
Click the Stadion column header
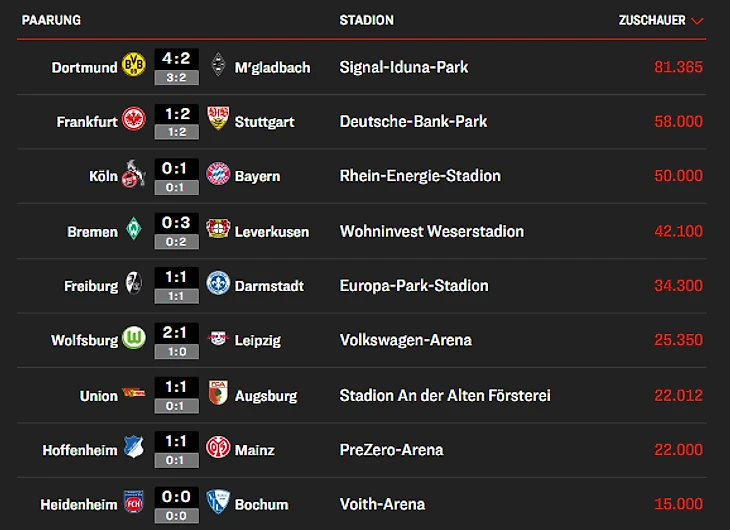click(366, 20)
